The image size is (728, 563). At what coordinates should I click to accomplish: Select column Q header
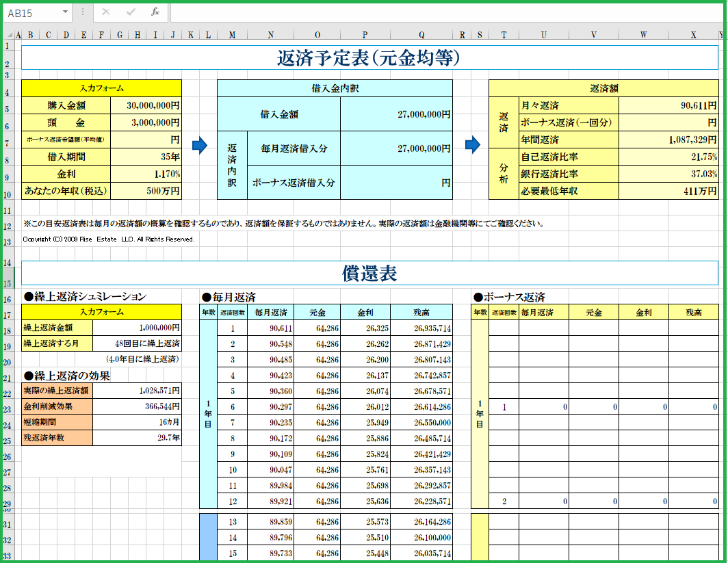pyautogui.click(x=421, y=35)
